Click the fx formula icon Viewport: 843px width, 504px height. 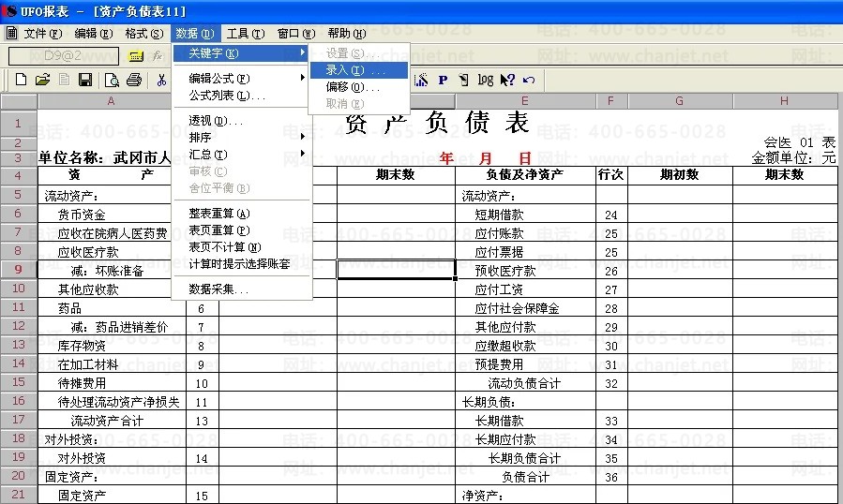pyautogui.click(x=158, y=56)
